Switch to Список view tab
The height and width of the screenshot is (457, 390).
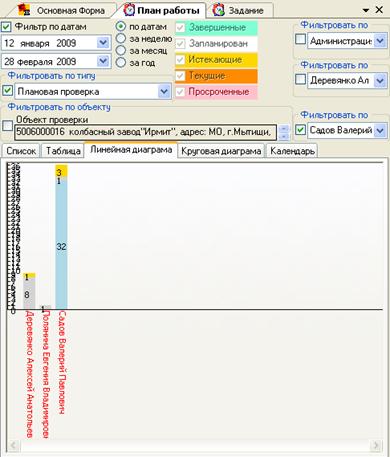tap(21, 151)
